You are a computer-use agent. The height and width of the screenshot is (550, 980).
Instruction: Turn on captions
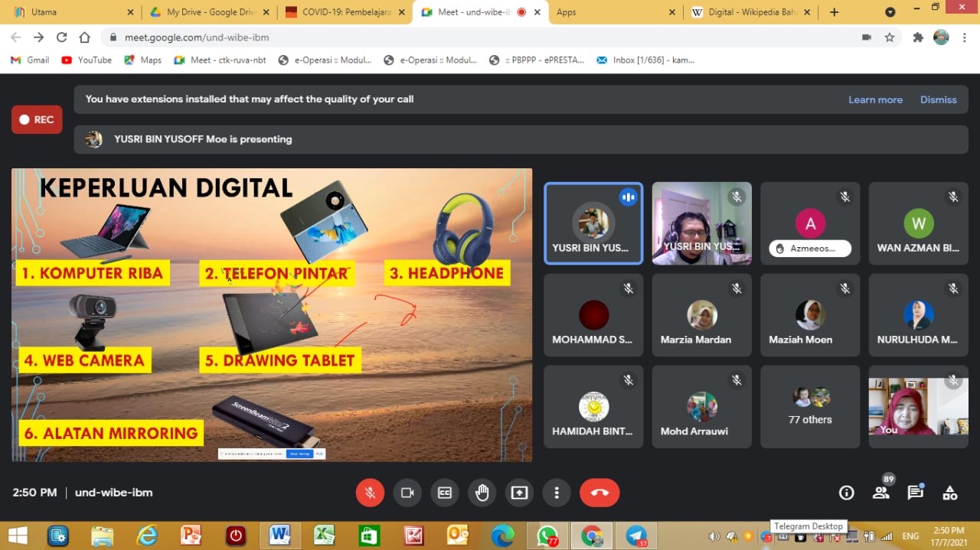pos(445,493)
